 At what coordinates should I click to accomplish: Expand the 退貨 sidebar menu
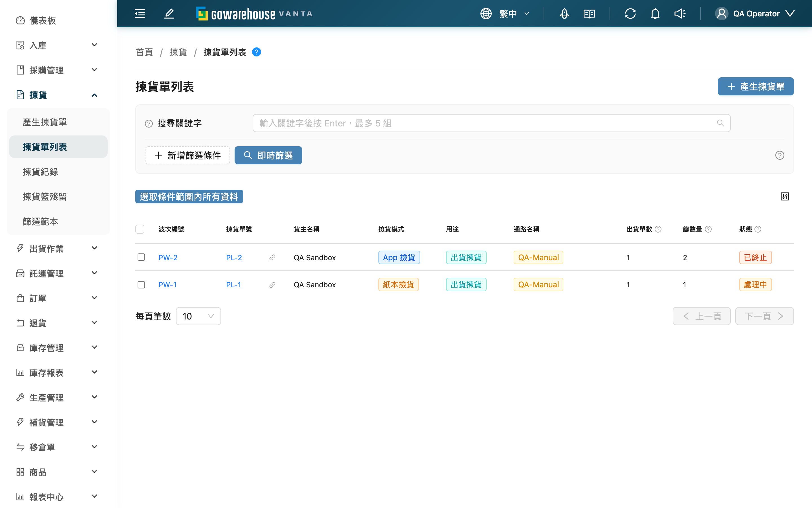(58, 323)
